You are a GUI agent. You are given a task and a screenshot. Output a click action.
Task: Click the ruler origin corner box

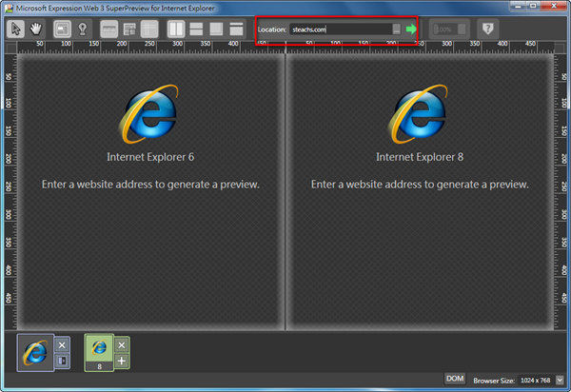click(11, 48)
